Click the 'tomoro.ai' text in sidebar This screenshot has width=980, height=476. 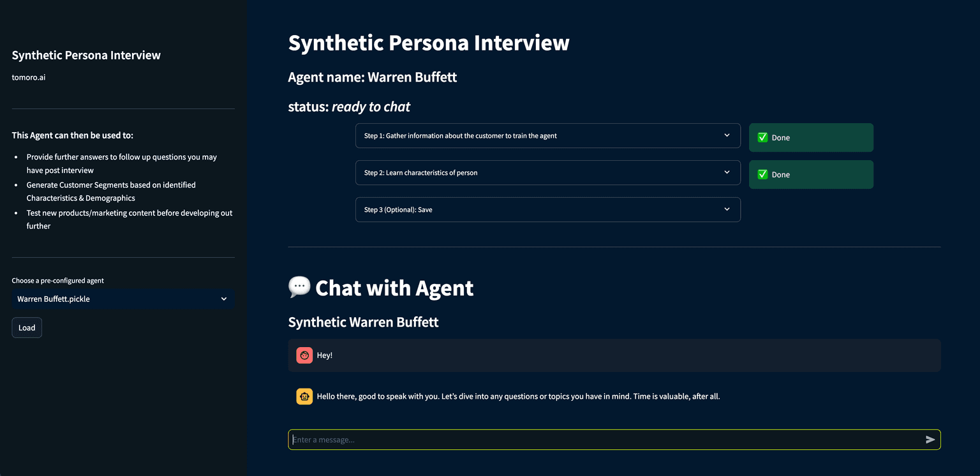pyautogui.click(x=29, y=78)
